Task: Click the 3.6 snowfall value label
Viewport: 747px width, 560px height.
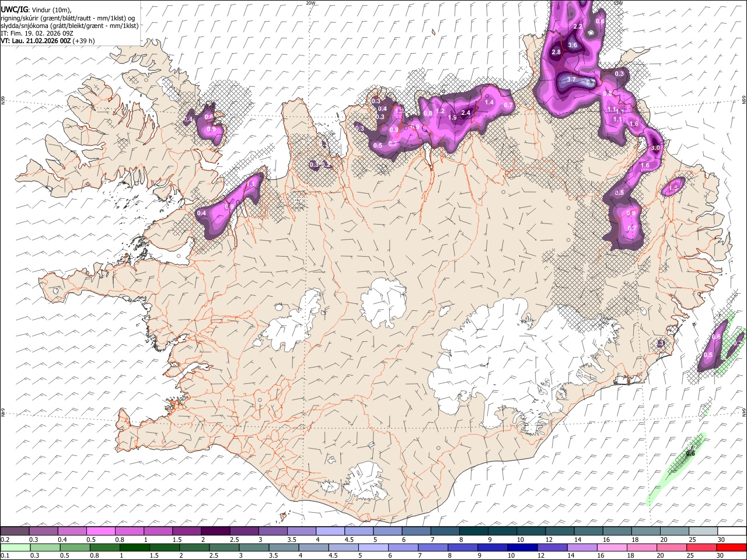Action: (573, 45)
